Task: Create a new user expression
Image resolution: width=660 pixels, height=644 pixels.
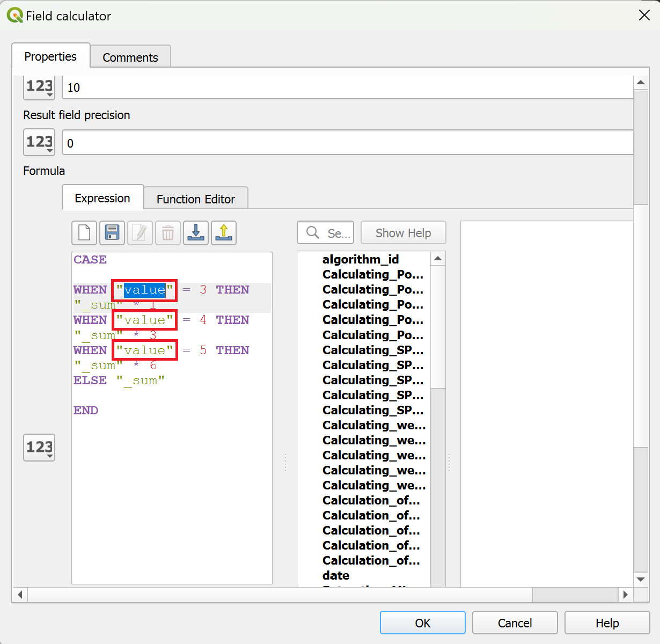Action: click(x=84, y=232)
